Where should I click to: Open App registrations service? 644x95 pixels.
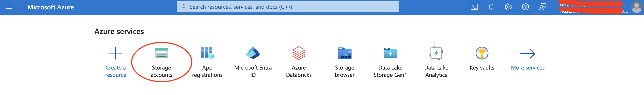pos(207,53)
